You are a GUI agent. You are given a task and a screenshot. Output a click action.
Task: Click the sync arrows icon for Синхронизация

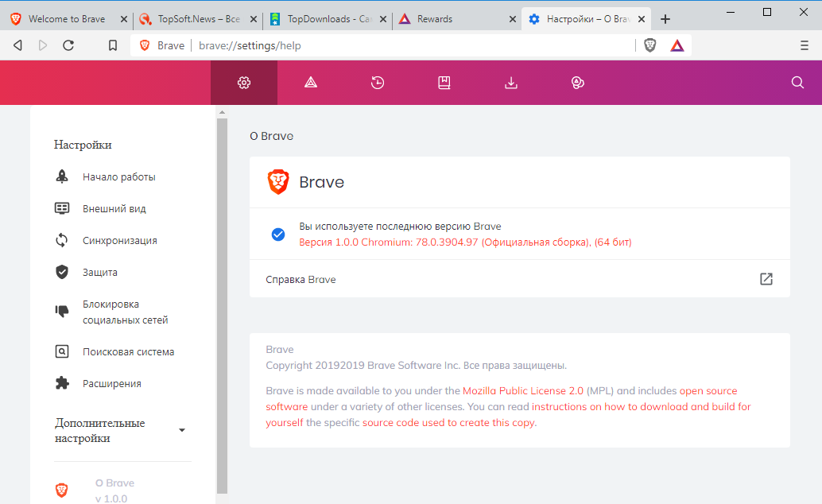coord(62,240)
